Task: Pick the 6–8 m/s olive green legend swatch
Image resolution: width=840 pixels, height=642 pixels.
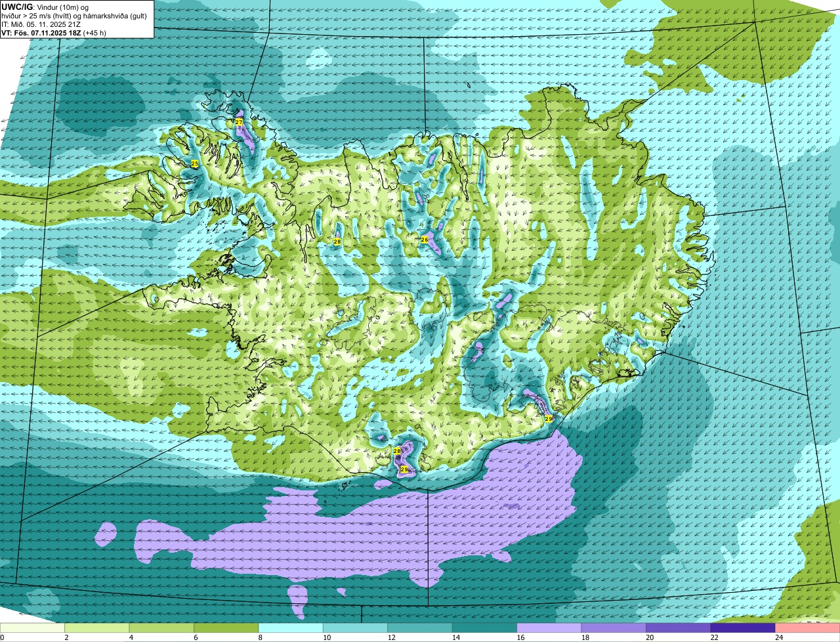Action: (226, 628)
